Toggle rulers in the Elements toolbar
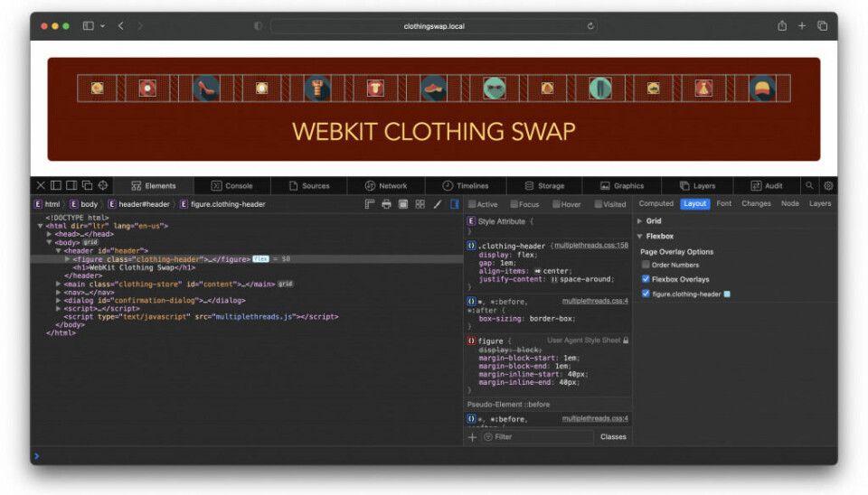868x495 pixels. coord(369,204)
